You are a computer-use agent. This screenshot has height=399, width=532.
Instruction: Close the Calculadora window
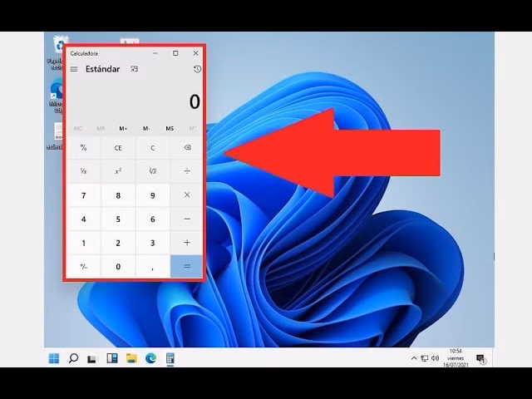tap(196, 53)
